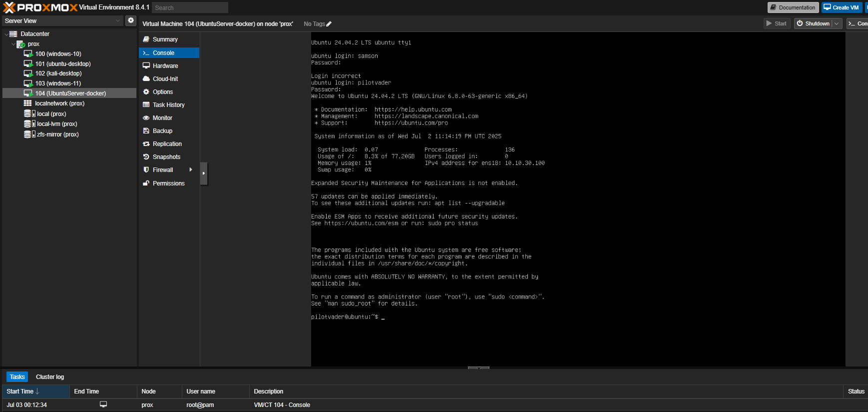Switch to the Tasks tab
This screenshot has height=412, width=868.
tap(17, 377)
